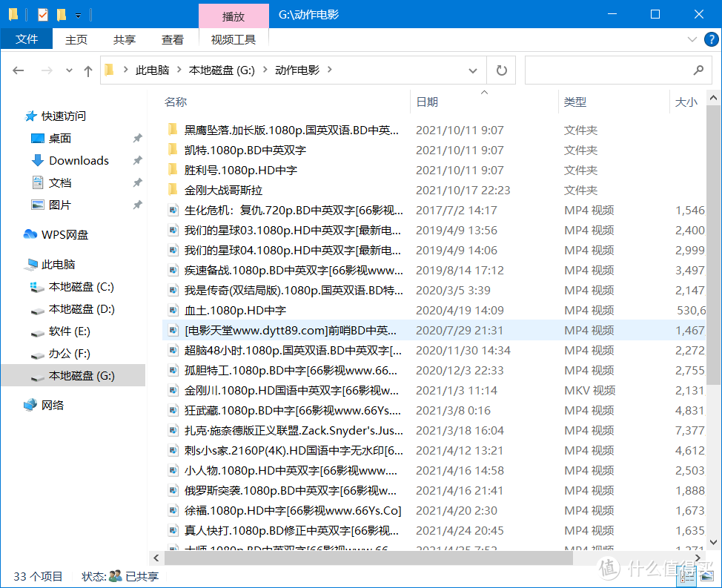The width and height of the screenshot is (722, 588).
Task: Click the shared-status people icon near 已共享
Action: coord(113,576)
